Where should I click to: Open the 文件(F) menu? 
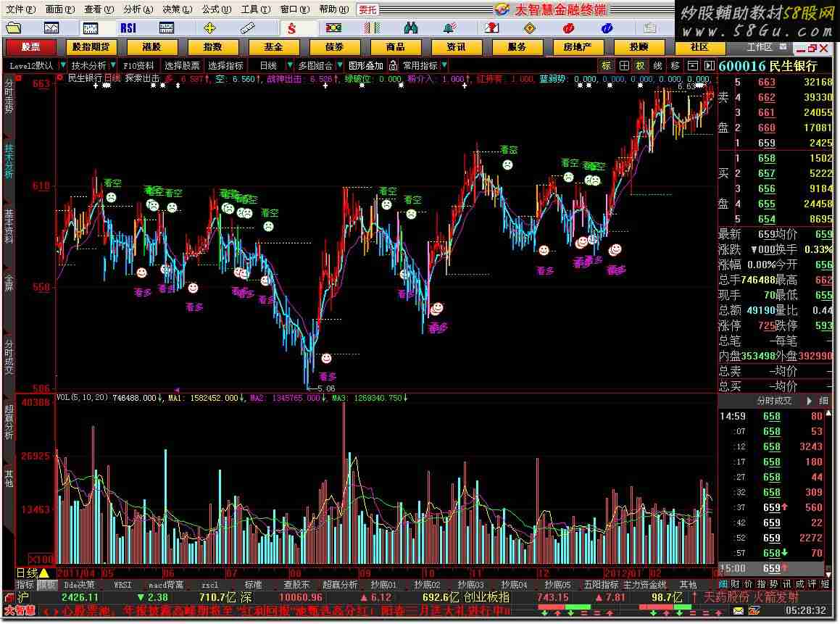pyautogui.click(x=20, y=9)
